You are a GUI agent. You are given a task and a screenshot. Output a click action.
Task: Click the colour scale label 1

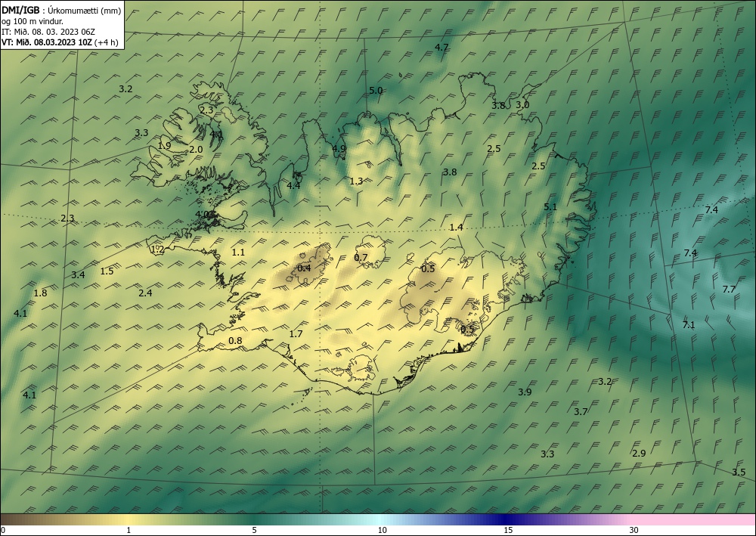click(129, 530)
